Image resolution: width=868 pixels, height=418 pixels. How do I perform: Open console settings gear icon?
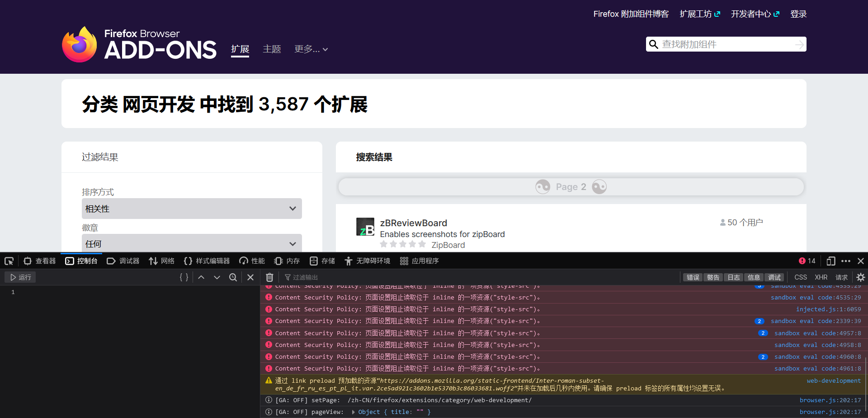click(x=861, y=277)
